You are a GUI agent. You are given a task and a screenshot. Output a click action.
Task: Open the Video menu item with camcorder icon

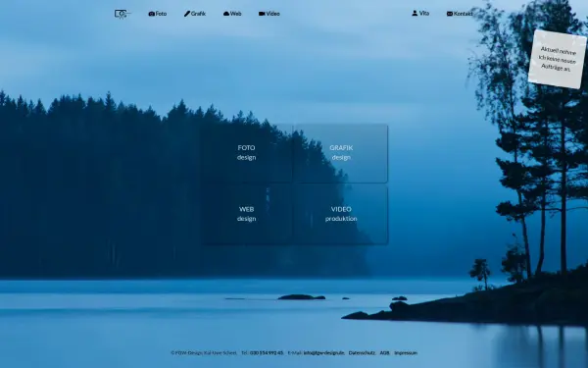point(269,14)
